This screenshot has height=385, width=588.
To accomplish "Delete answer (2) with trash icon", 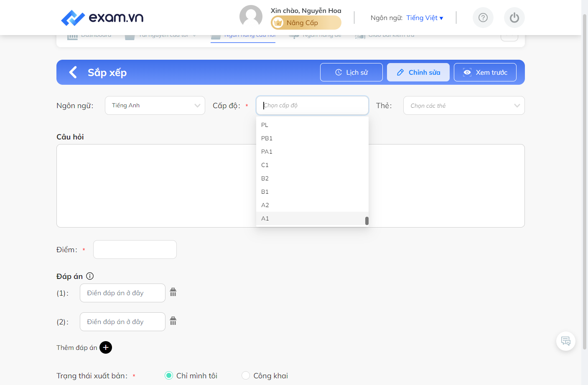I will (173, 321).
